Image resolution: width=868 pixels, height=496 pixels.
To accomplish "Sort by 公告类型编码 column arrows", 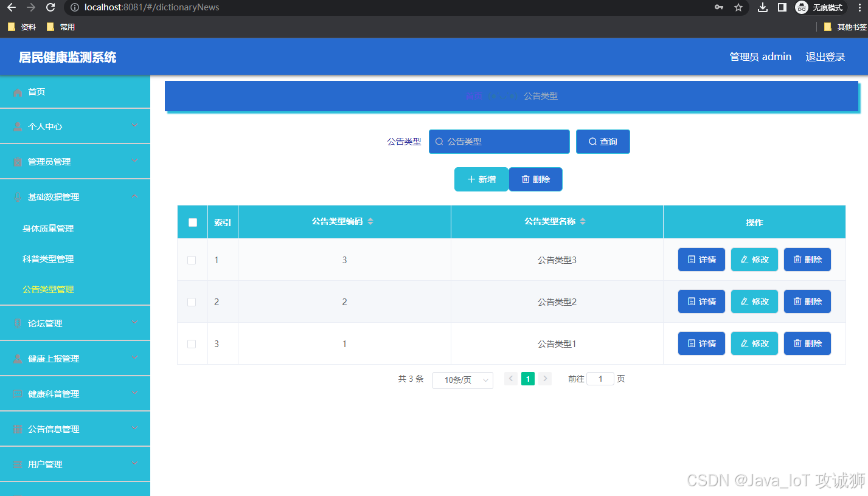I will (370, 222).
